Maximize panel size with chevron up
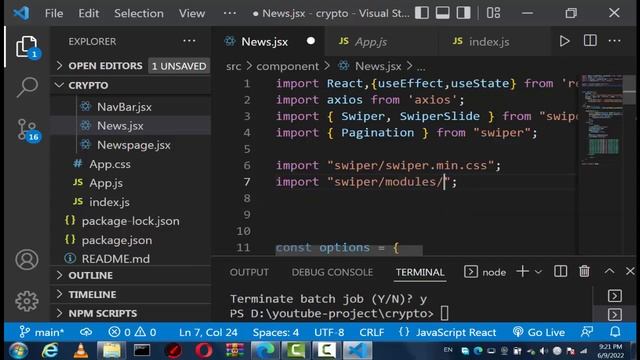Image resolution: width=640 pixels, height=360 pixels. 609,271
